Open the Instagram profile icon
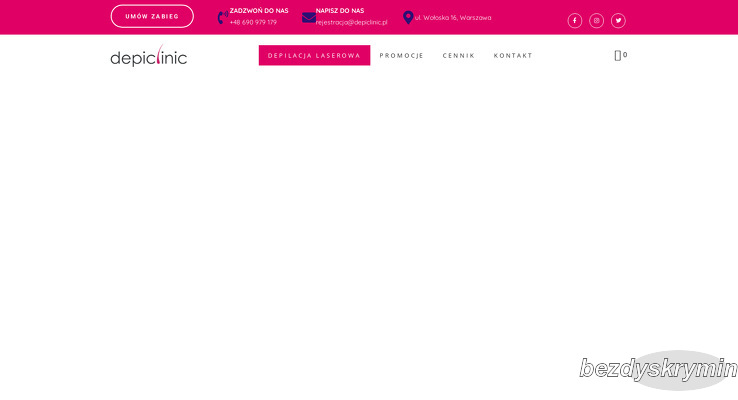This screenshot has height=400, width=738. point(596,21)
